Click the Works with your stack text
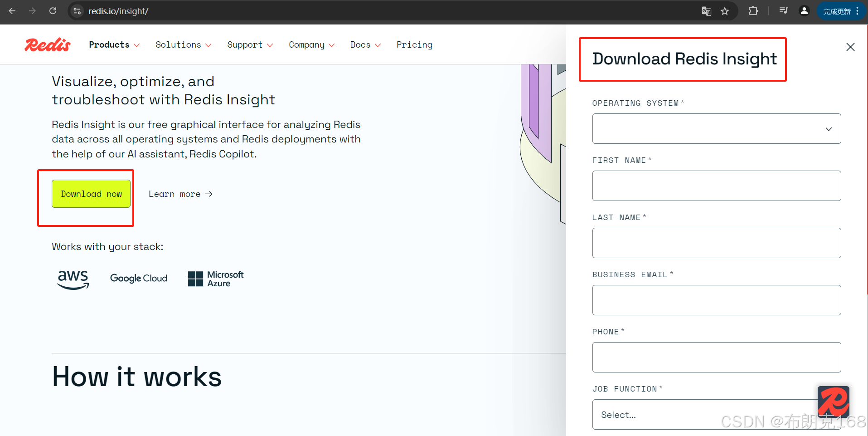 click(107, 247)
